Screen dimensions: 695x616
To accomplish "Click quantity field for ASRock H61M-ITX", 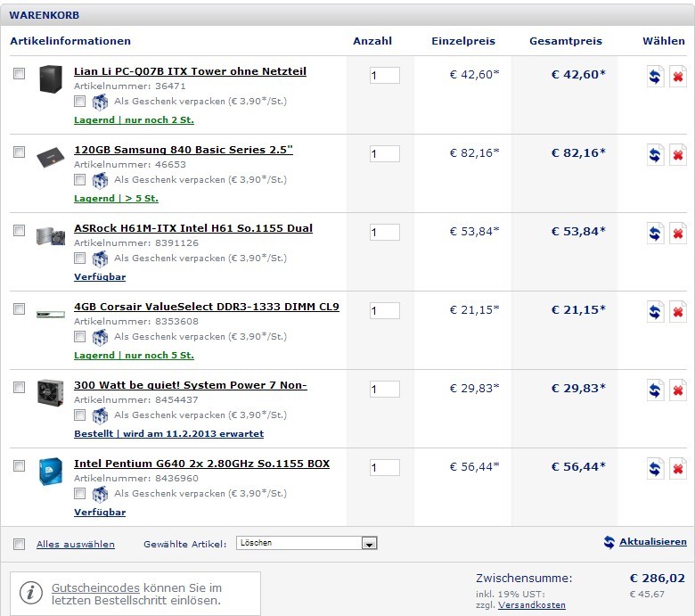I will coord(385,233).
